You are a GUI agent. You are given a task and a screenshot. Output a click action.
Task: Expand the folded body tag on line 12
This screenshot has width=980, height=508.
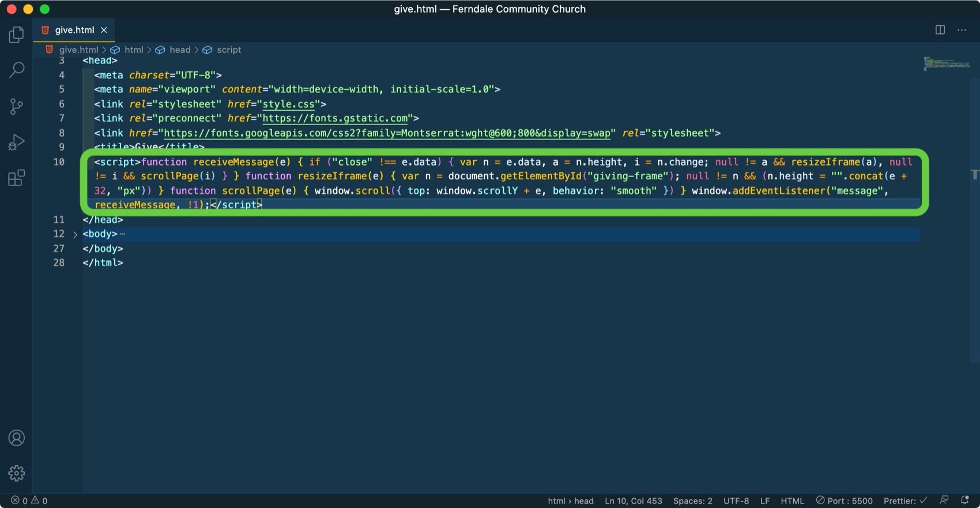[x=75, y=234]
